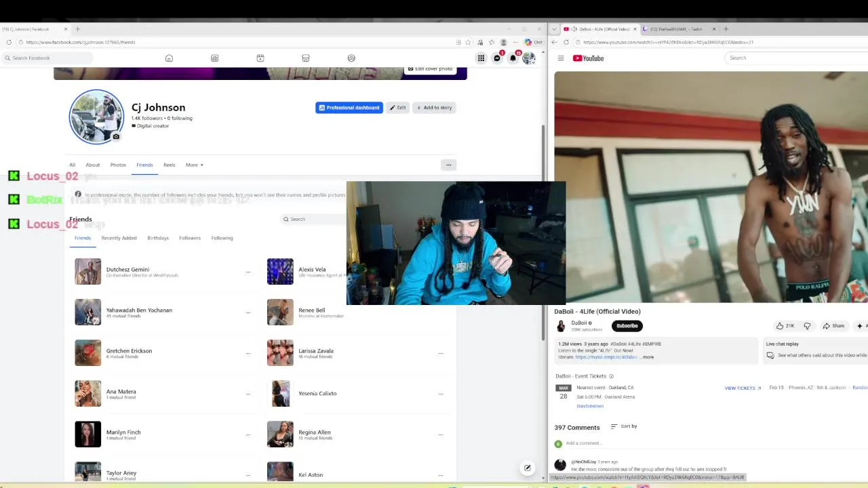Click Alexis Vela's profile thumbnail

tap(280, 272)
